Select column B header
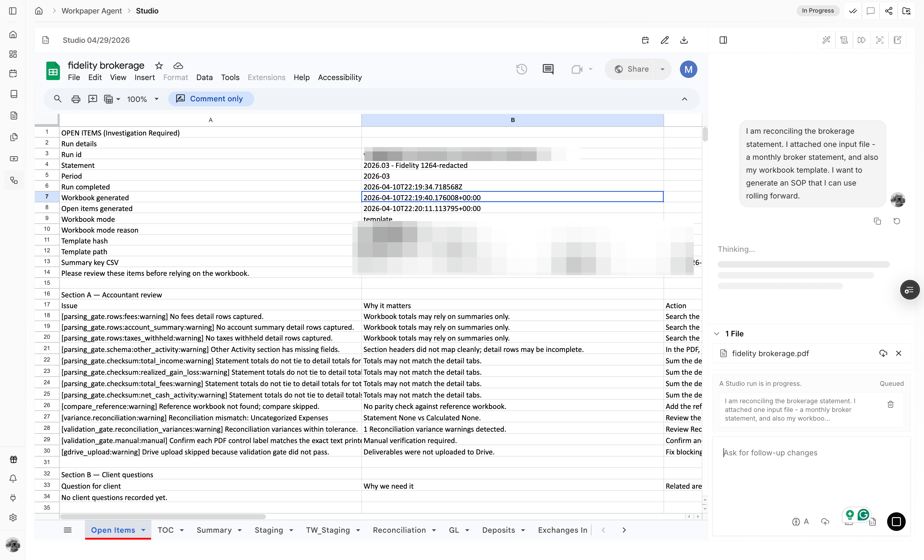 tap(513, 120)
